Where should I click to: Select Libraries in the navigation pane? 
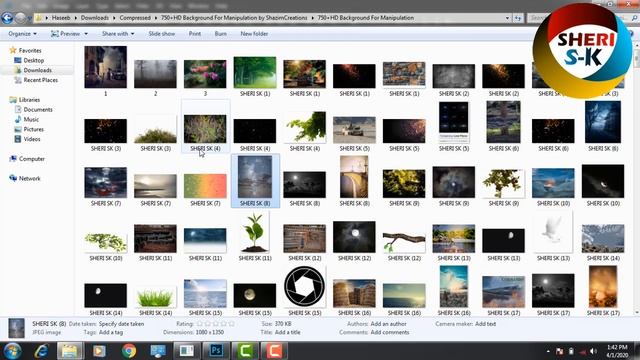coord(29,100)
